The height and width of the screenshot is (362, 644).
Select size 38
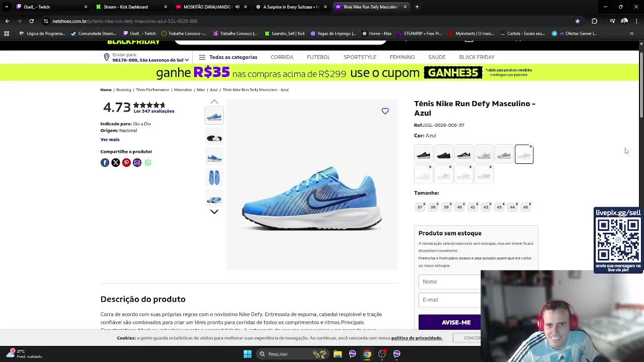click(x=433, y=207)
